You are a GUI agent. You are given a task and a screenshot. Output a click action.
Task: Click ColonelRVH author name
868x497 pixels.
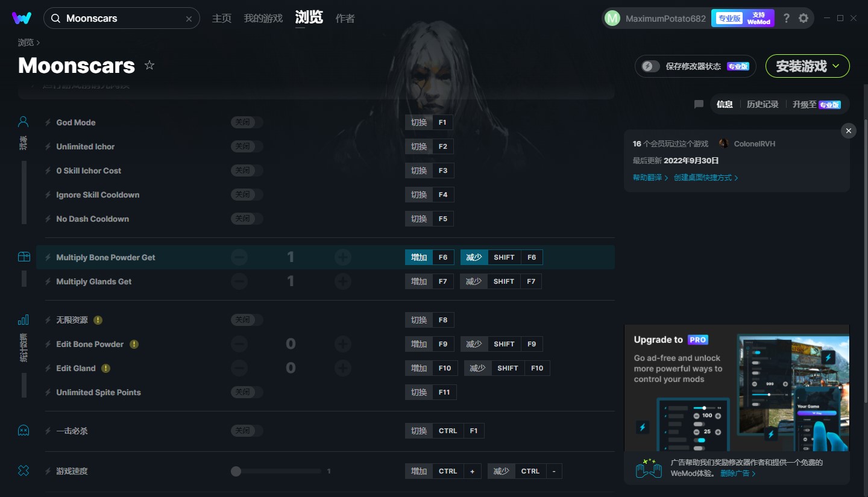[755, 144]
